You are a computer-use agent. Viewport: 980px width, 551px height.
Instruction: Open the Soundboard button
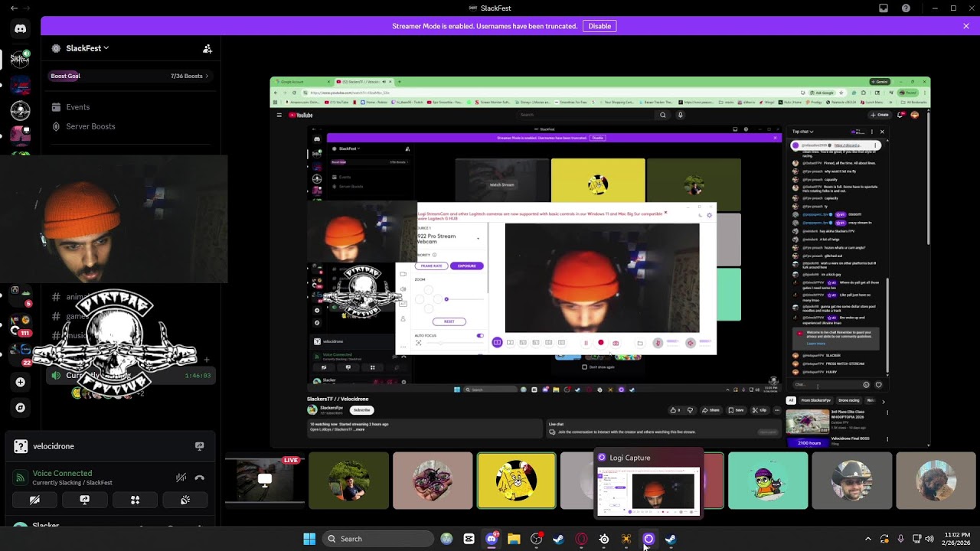point(185,500)
